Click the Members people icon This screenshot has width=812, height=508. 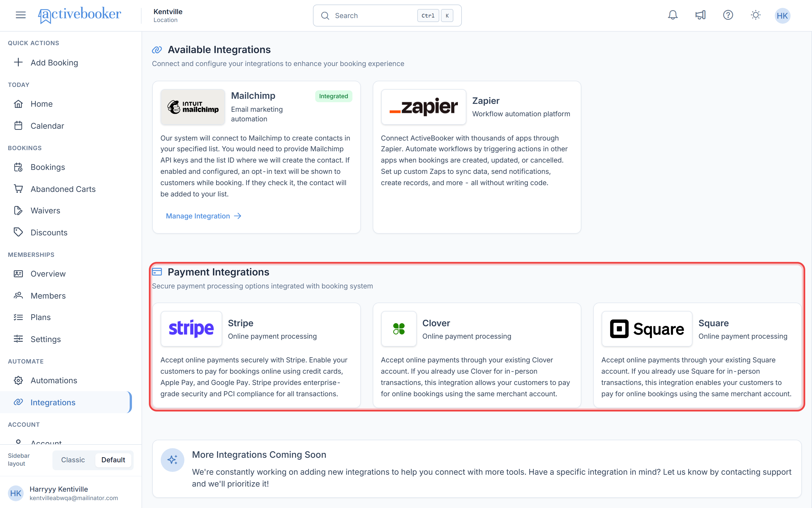click(18, 295)
